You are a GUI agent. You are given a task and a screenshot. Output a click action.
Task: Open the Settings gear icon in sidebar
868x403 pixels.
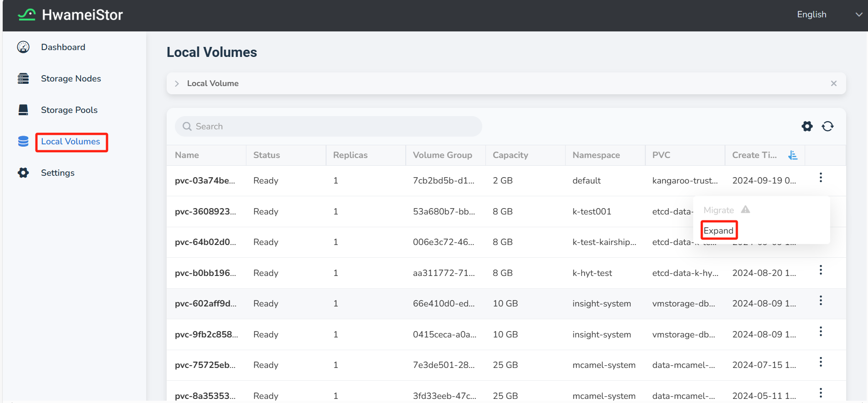pyautogui.click(x=23, y=173)
